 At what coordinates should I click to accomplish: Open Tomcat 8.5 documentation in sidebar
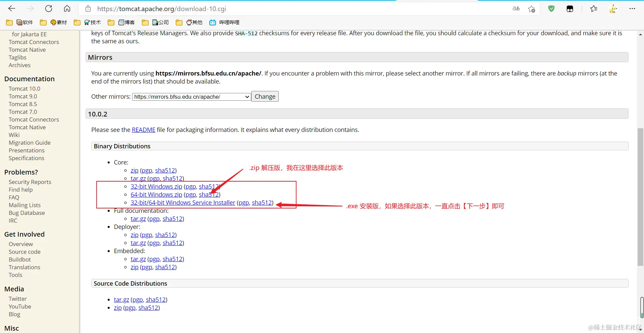click(23, 104)
